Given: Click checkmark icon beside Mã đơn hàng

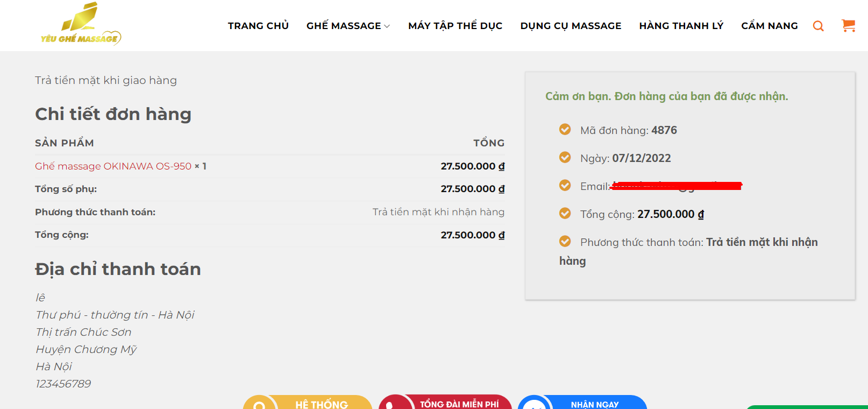Looking at the screenshot, I should pyautogui.click(x=565, y=129).
